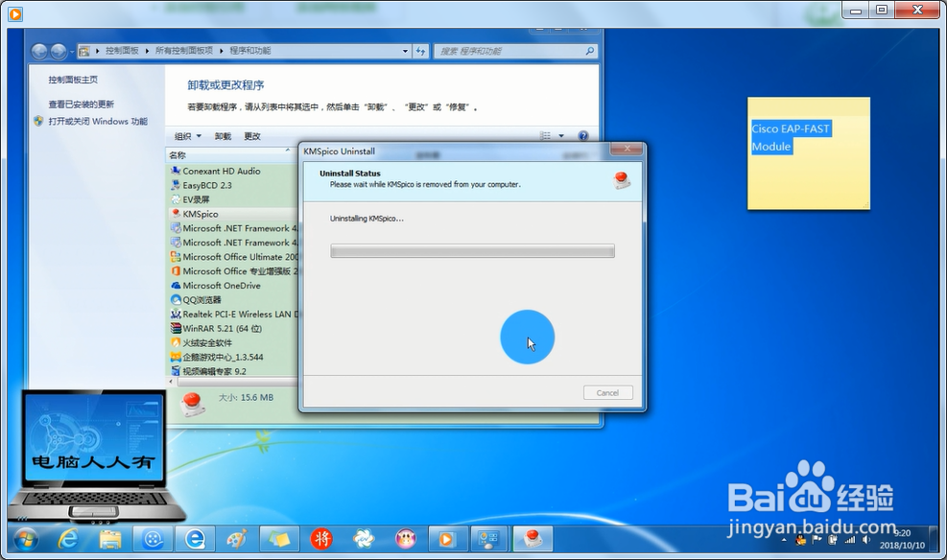Open the Control Panel taskbar icon
Screen dimensions: 947x560
point(488,539)
